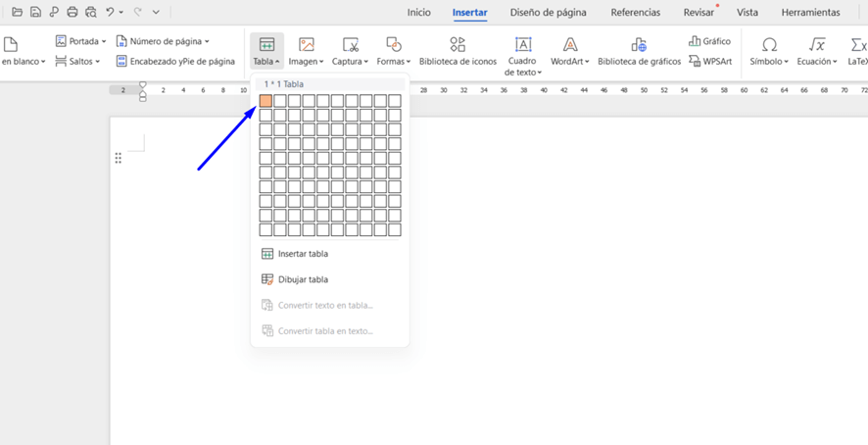Screen dimensions: 868x445
Task: Click the WordArt icon
Action: click(x=570, y=44)
